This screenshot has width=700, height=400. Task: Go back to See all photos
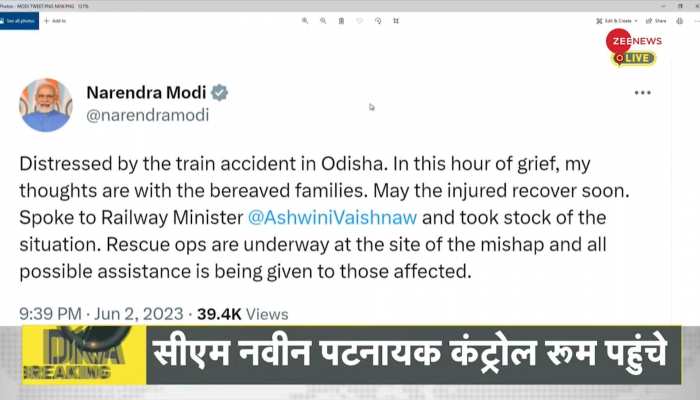(x=18, y=21)
